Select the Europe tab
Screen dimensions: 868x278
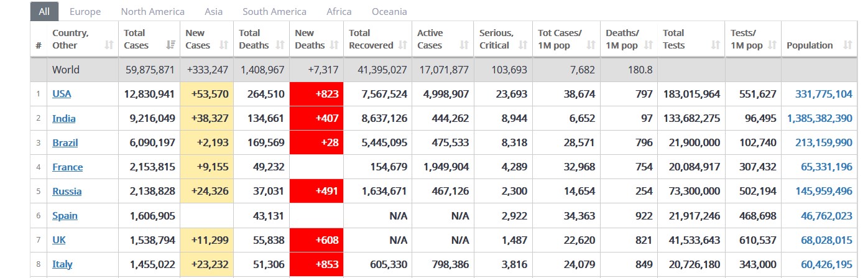tap(85, 11)
